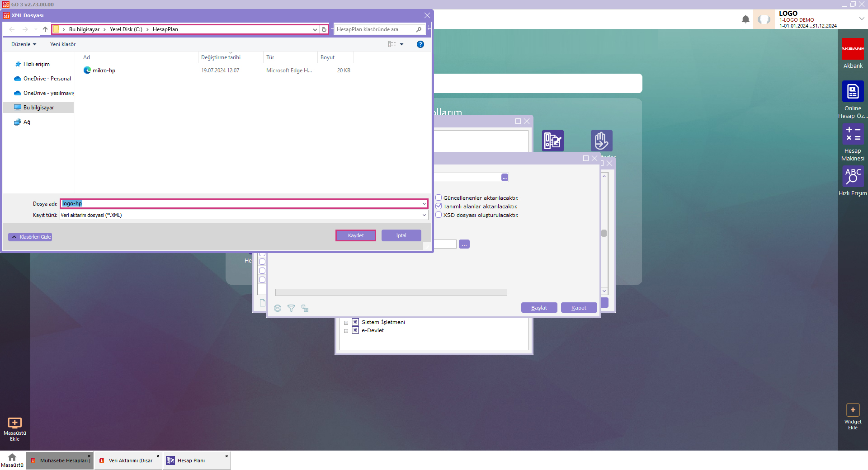Enable Güncellenenler aktarılacaktır checkbox
Viewport: 868px width, 470px height.
click(439, 198)
